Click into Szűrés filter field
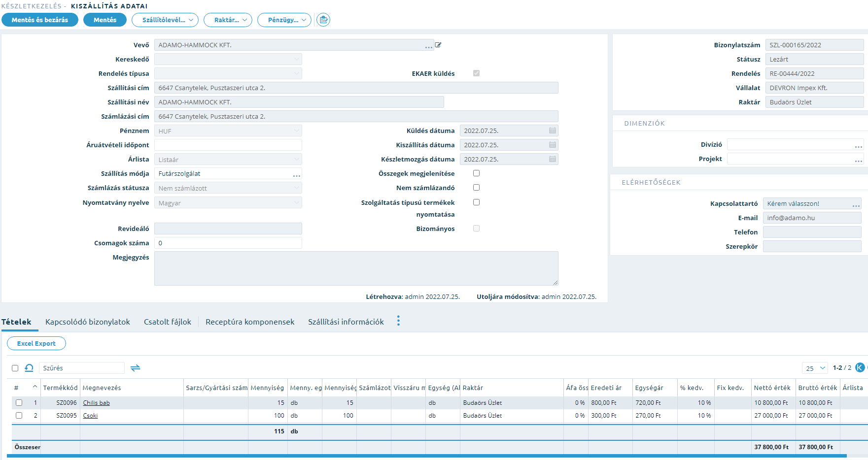The width and height of the screenshot is (868, 460). click(x=81, y=368)
